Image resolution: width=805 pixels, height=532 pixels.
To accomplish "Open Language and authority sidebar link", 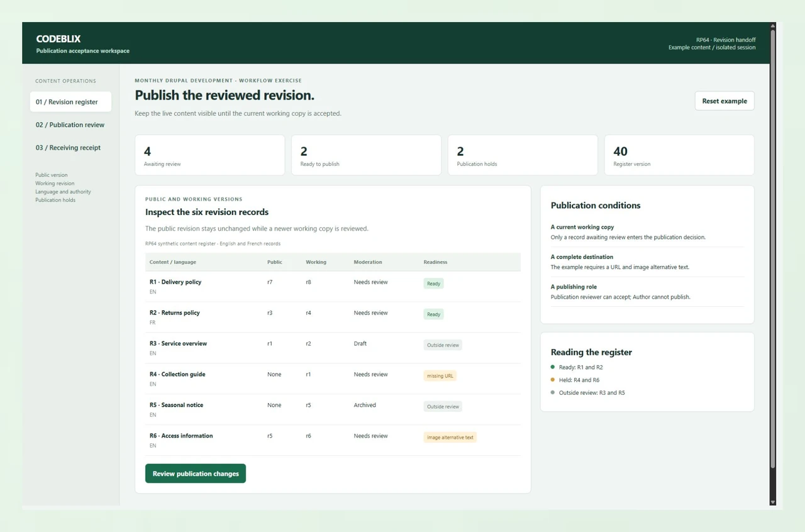I will point(63,192).
